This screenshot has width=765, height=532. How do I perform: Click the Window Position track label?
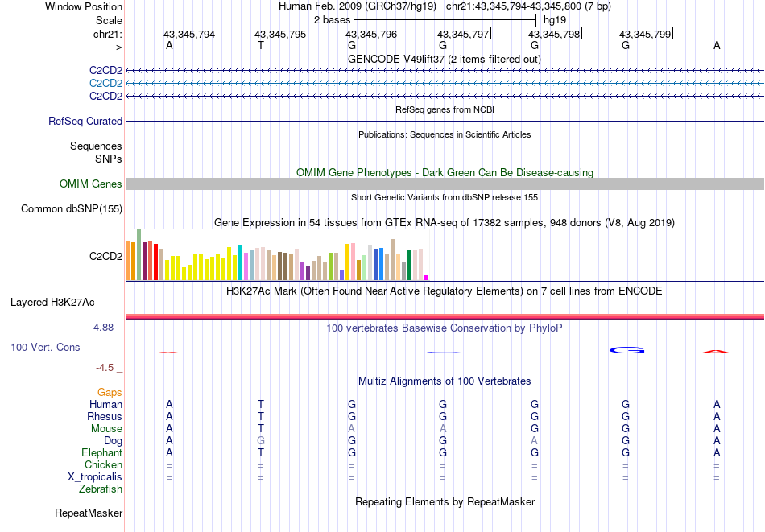(84, 6)
